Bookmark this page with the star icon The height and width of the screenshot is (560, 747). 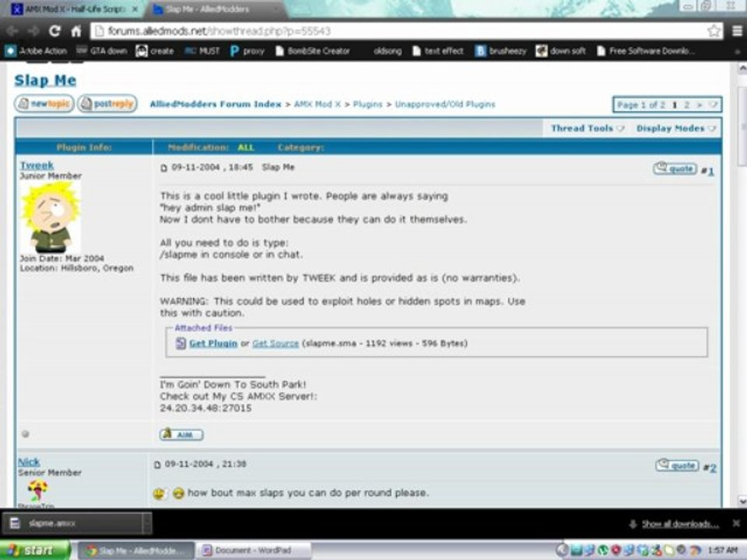point(714,31)
